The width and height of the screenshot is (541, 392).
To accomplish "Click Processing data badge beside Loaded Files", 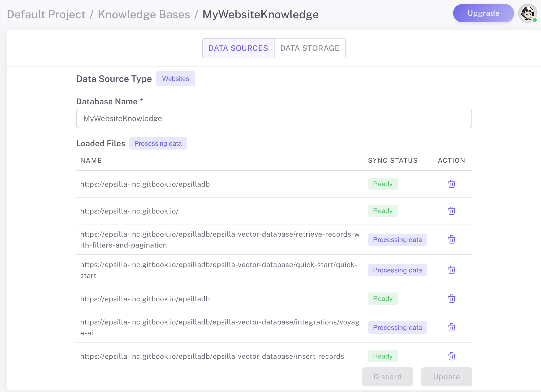I will pos(158,143).
